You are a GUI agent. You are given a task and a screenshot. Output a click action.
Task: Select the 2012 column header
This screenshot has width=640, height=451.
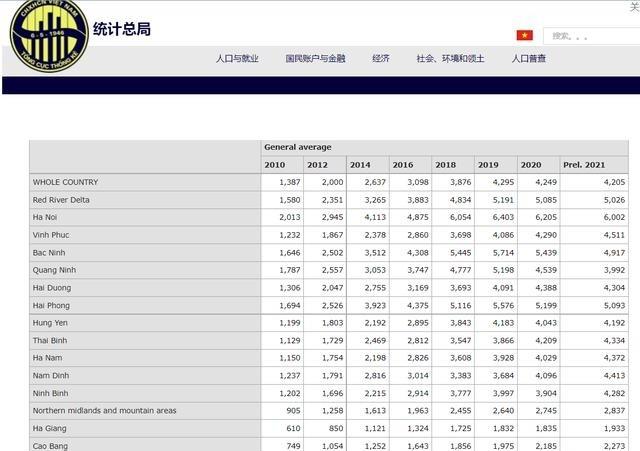325,165
